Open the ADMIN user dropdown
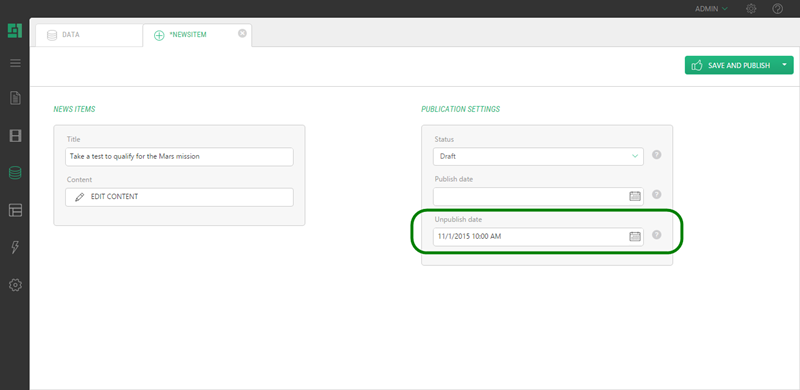 point(711,9)
